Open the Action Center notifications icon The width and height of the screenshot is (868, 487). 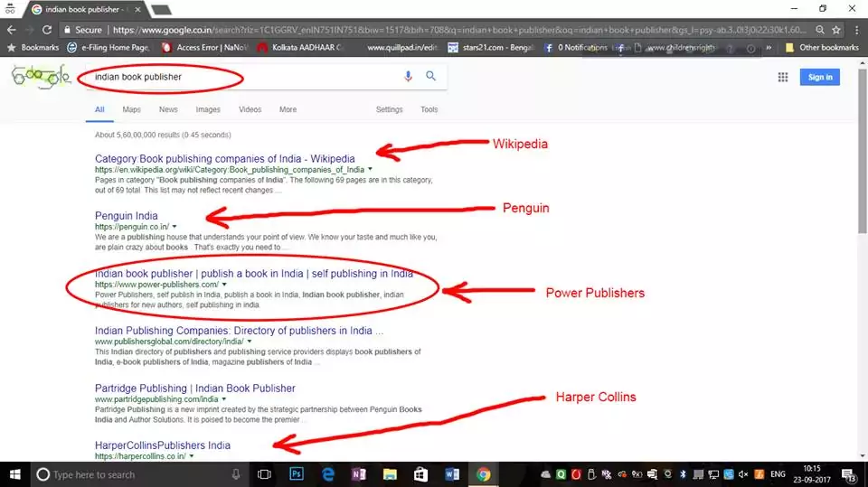(849, 474)
